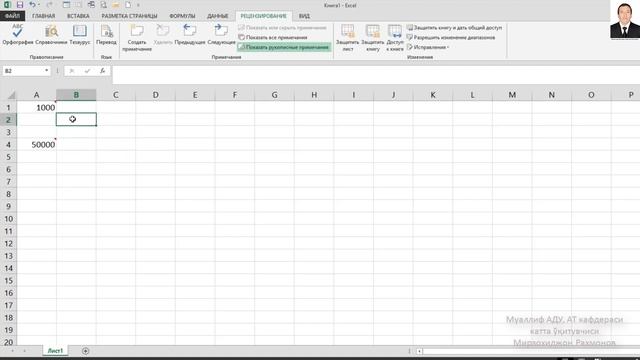Toggle Показать все примечания
The height and width of the screenshot is (360, 640).
click(x=273, y=38)
